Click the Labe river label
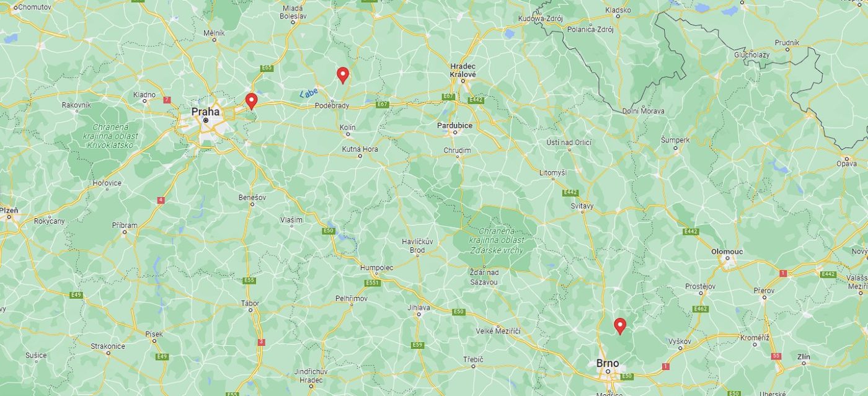The image size is (868, 396). (x=309, y=93)
